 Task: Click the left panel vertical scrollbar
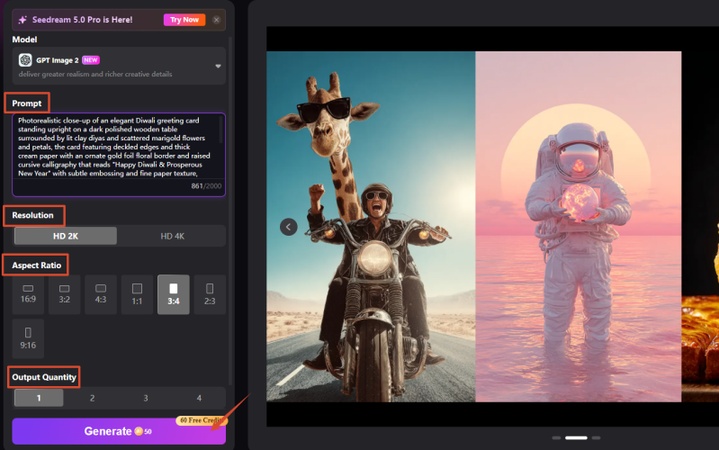(x=230, y=211)
